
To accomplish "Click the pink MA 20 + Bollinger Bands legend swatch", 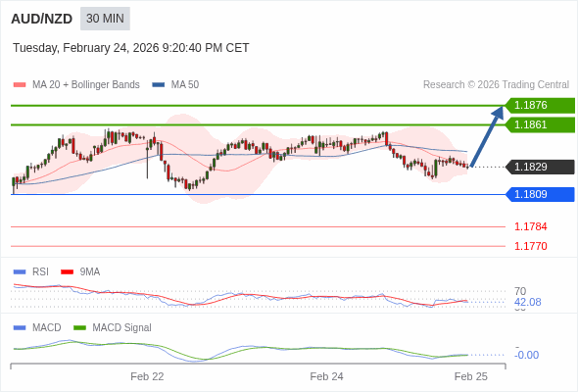I will click(x=20, y=85).
